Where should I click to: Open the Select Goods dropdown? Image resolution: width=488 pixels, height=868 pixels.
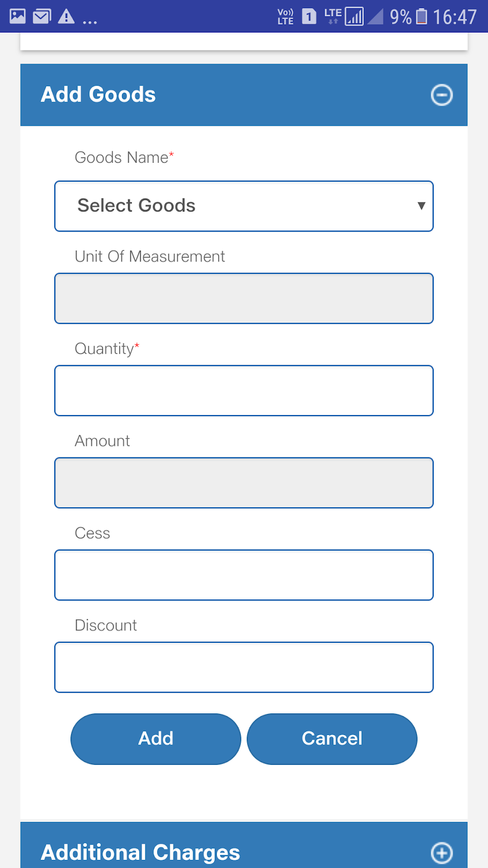click(244, 206)
